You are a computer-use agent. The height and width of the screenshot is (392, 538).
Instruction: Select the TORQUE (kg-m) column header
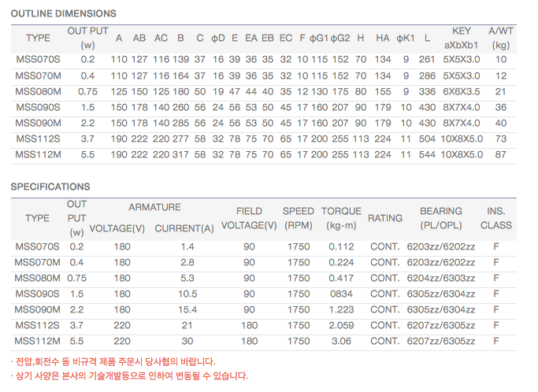coord(341,218)
